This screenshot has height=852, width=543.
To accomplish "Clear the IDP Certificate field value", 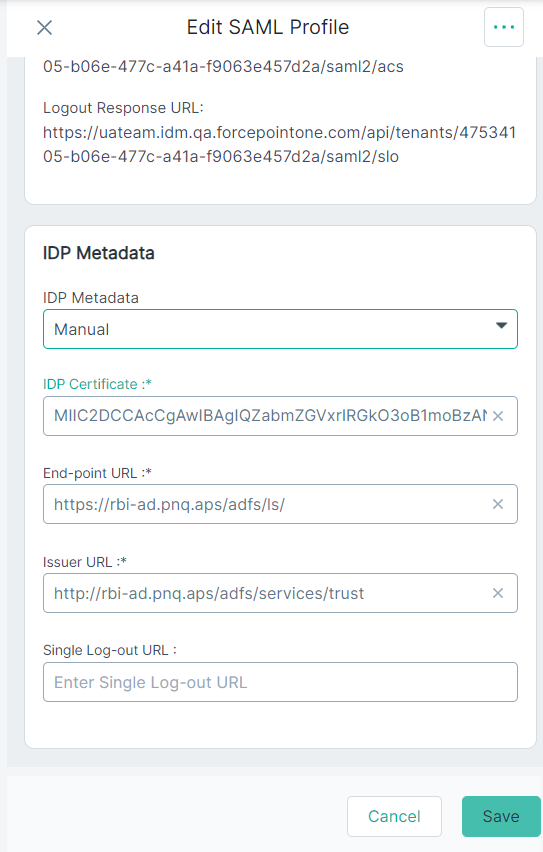I will 498,416.
